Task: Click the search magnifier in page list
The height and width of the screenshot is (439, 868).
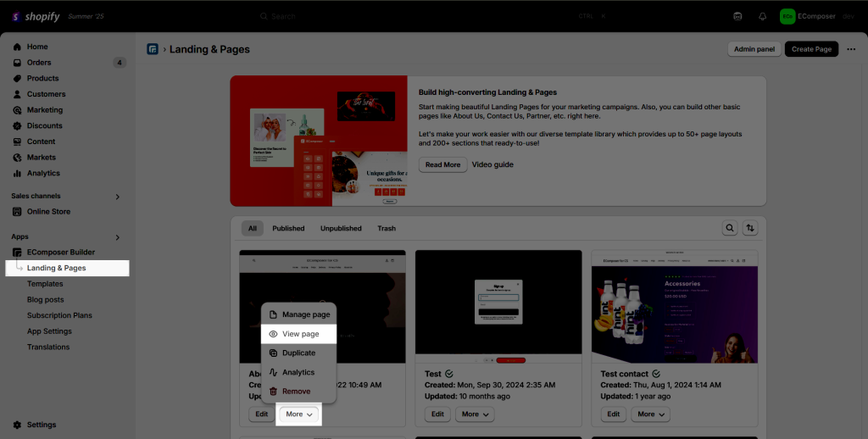Action: tap(730, 228)
